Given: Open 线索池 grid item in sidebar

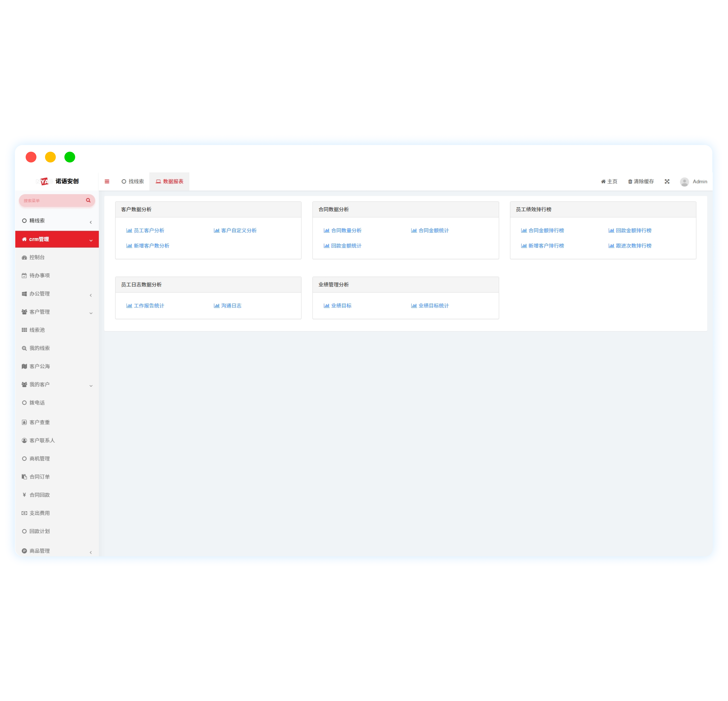Looking at the screenshot, I should click(37, 330).
